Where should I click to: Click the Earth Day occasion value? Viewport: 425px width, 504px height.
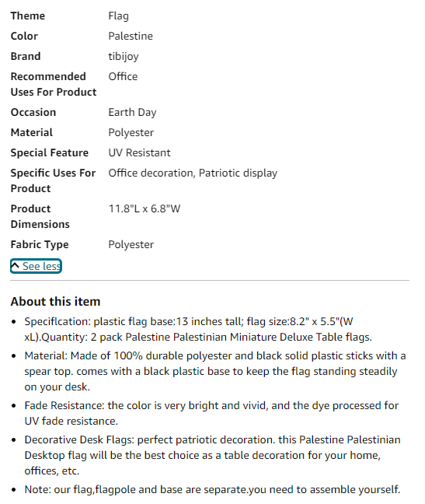tap(132, 113)
